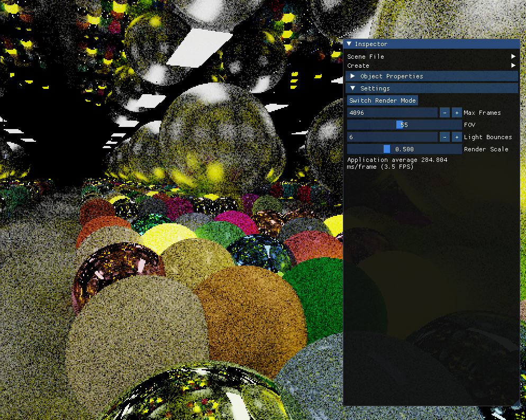Increase Max Frames with plus button

[x=457, y=113]
